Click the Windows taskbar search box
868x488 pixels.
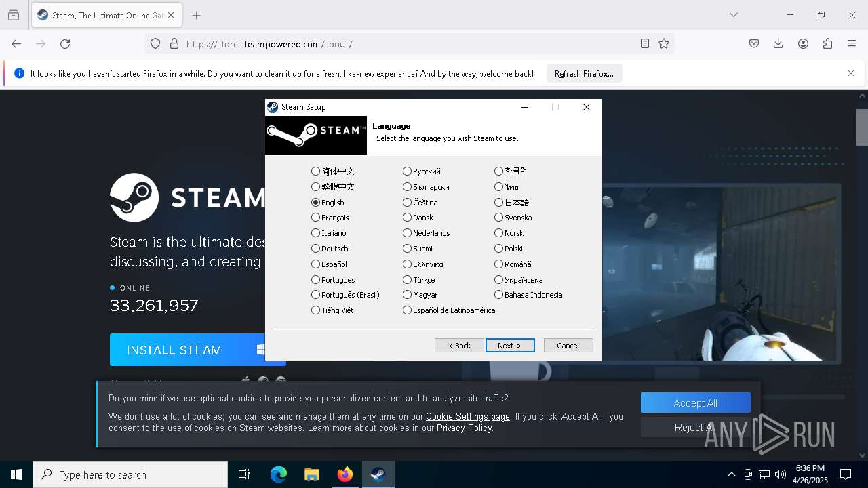coord(130,474)
